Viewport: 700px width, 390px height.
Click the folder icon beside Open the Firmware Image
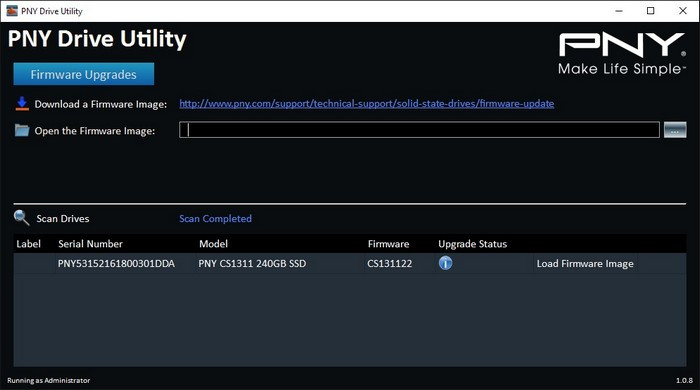coord(22,130)
